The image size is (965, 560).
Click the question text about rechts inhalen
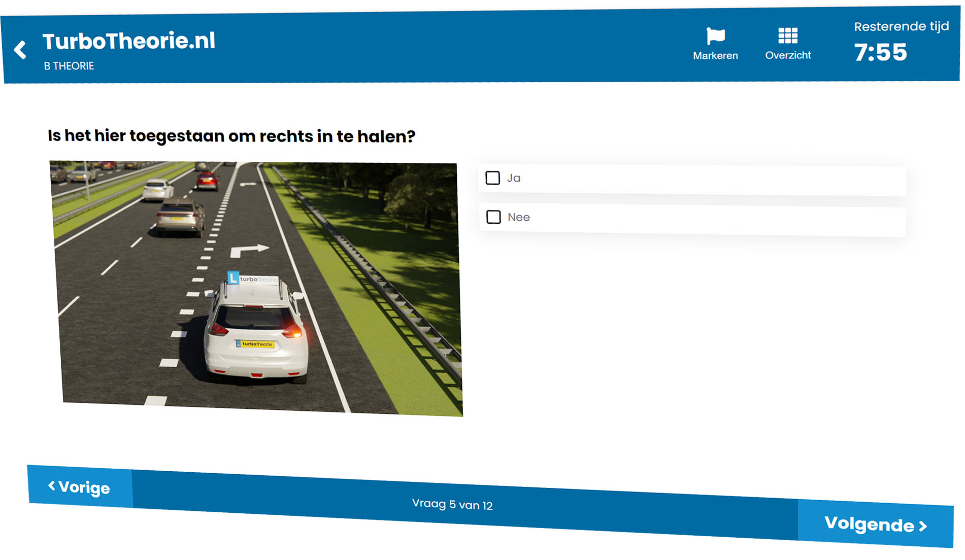(x=231, y=136)
